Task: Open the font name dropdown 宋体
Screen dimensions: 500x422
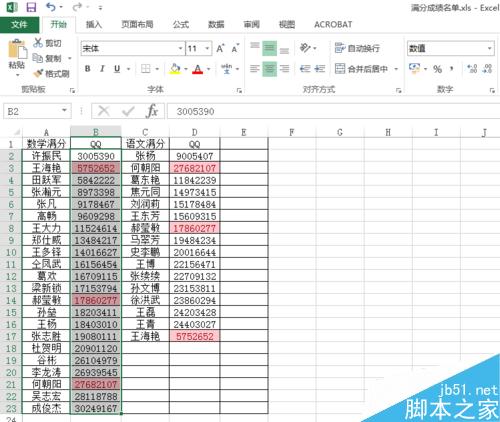Action: pyautogui.click(x=180, y=48)
